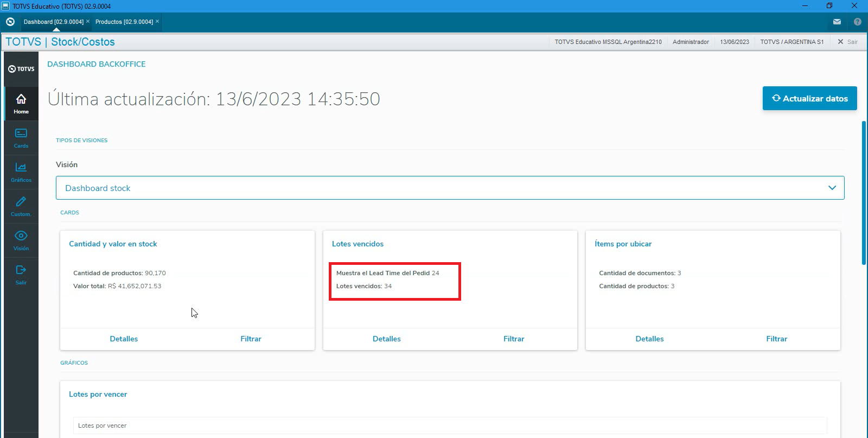Click the 13/06/2023 date in header
The image size is (868, 438).
(735, 42)
